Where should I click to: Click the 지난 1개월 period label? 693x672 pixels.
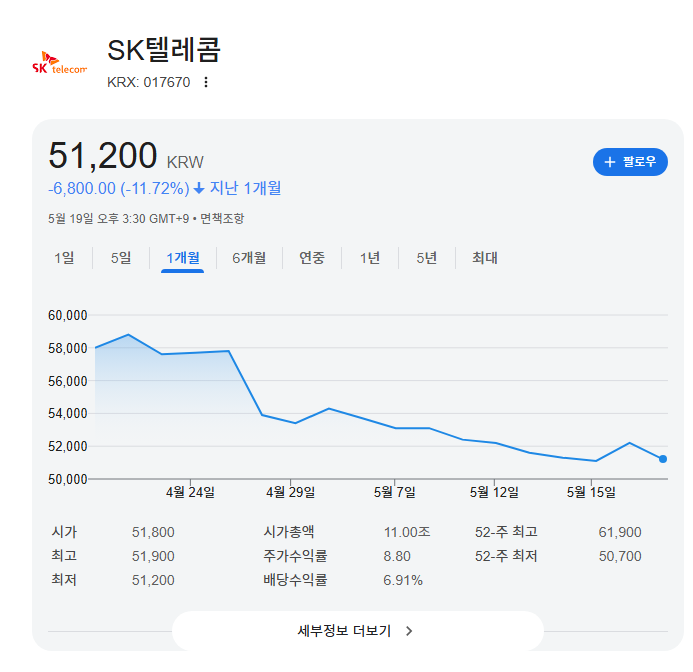(x=245, y=188)
